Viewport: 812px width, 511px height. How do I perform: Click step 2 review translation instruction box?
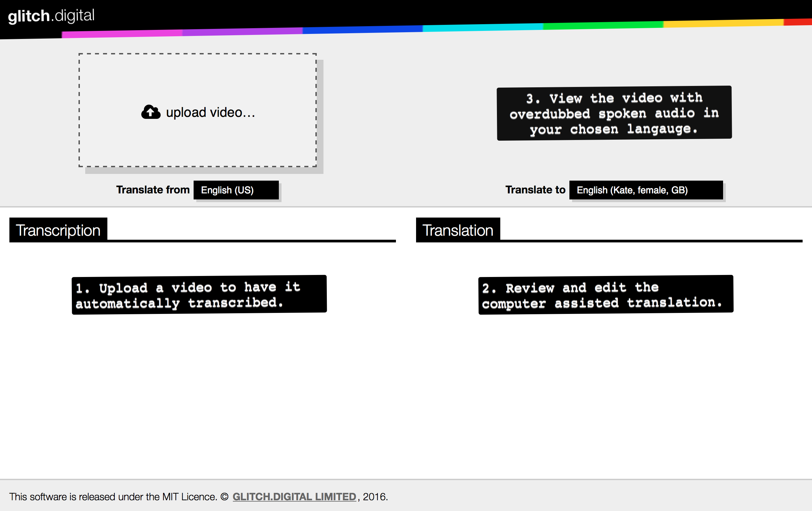coord(606,295)
